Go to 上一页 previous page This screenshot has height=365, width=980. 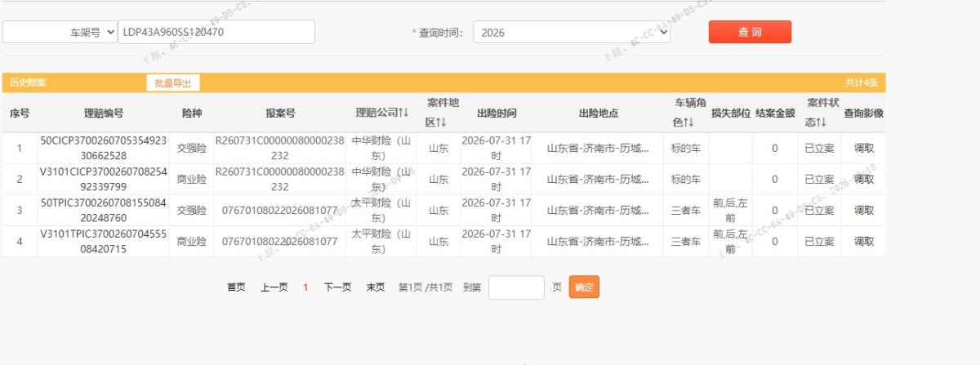point(274,287)
